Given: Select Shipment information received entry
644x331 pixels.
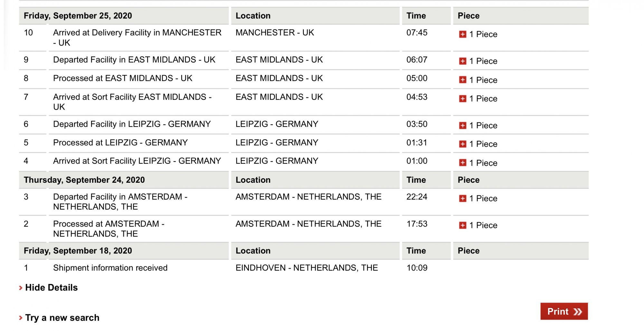Looking at the screenshot, I should pyautogui.click(x=110, y=268).
